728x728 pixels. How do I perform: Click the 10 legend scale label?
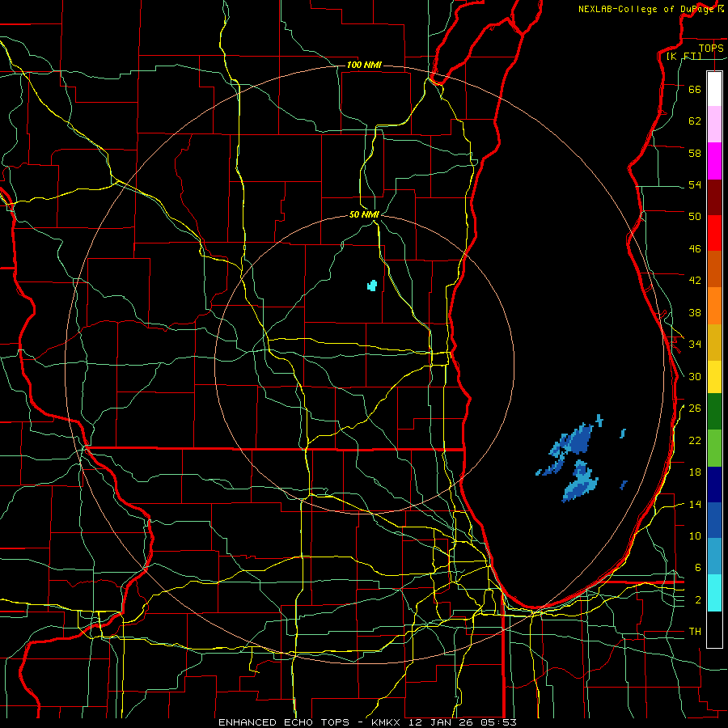tap(695, 535)
